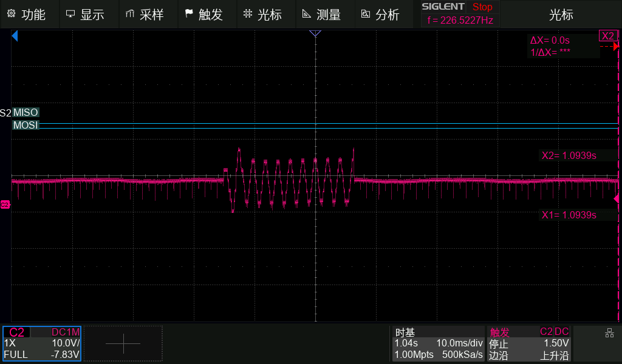This screenshot has width=622, height=364.
Task: Click the 上升沿 trigger slope label
Action: point(555,356)
